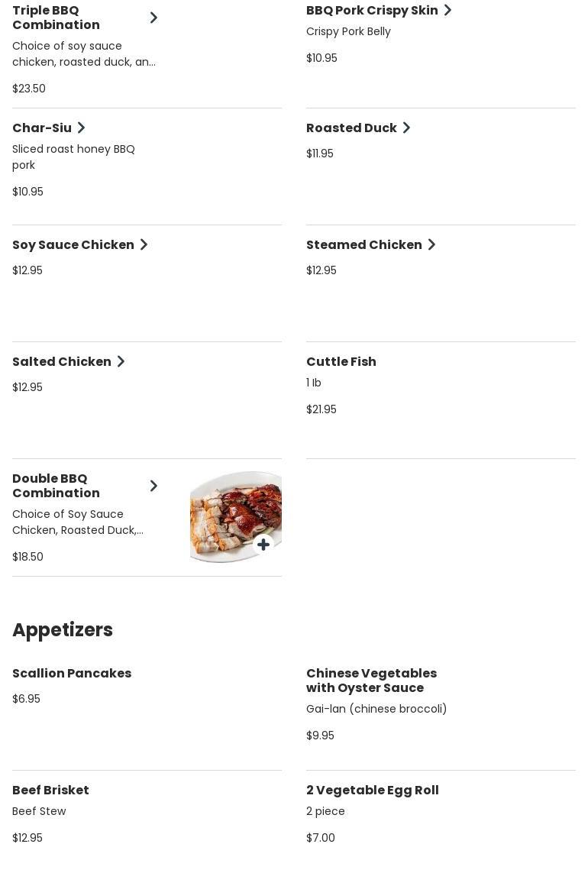Expand the Double BBQ Combination chevron
Viewport: 588px width, 886px height.
[x=153, y=486]
